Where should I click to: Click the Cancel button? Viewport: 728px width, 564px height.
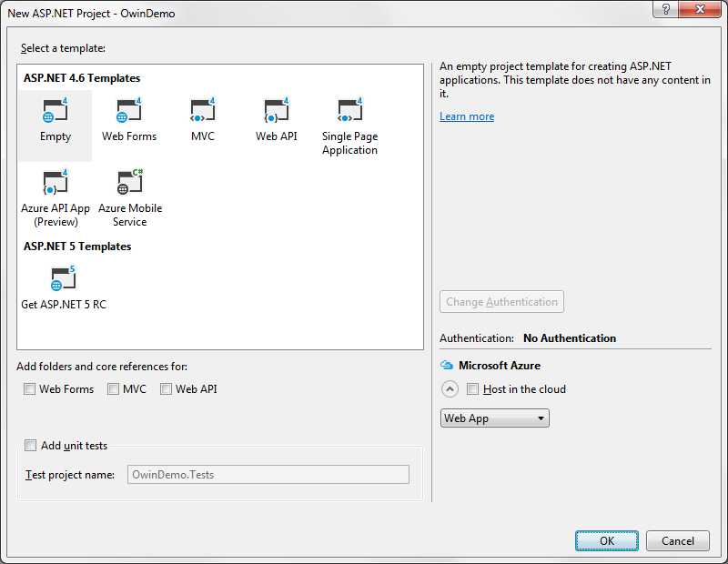coord(678,540)
